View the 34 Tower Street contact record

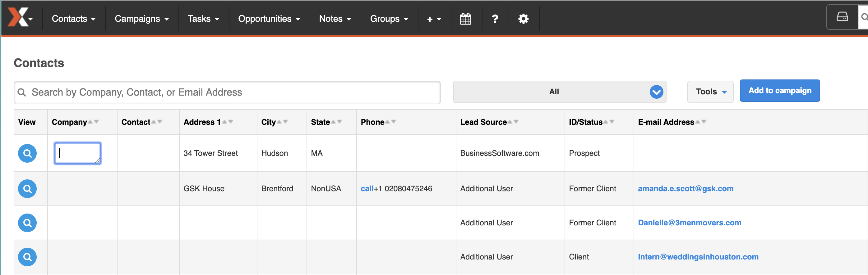(x=27, y=154)
